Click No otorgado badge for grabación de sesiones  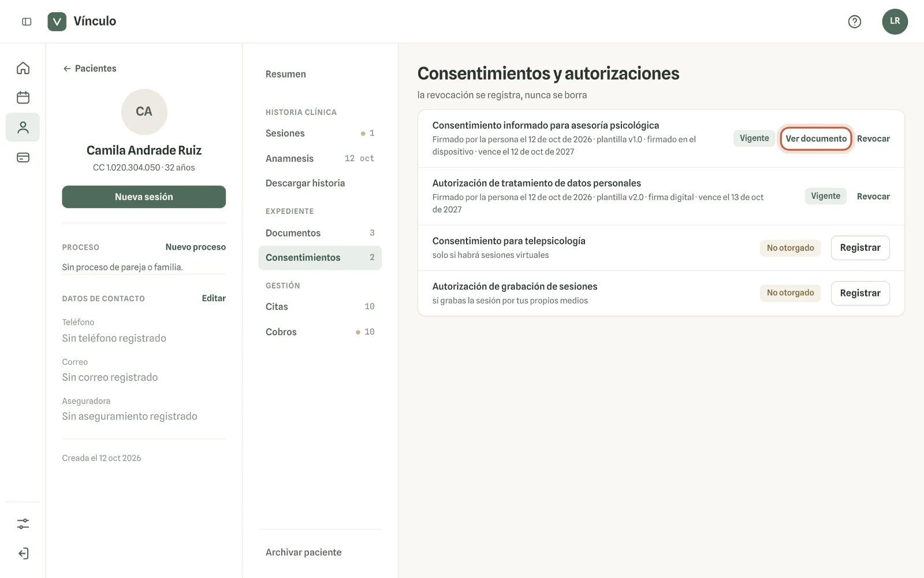coord(790,293)
